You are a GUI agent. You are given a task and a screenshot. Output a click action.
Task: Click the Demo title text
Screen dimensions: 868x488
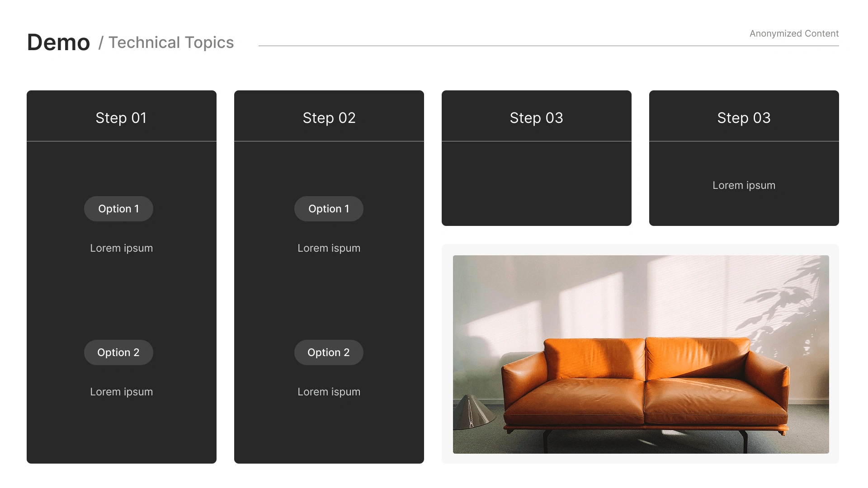pos(58,42)
